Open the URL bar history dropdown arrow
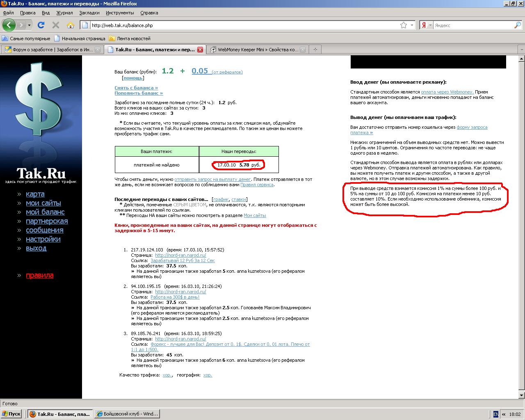 (412, 25)
